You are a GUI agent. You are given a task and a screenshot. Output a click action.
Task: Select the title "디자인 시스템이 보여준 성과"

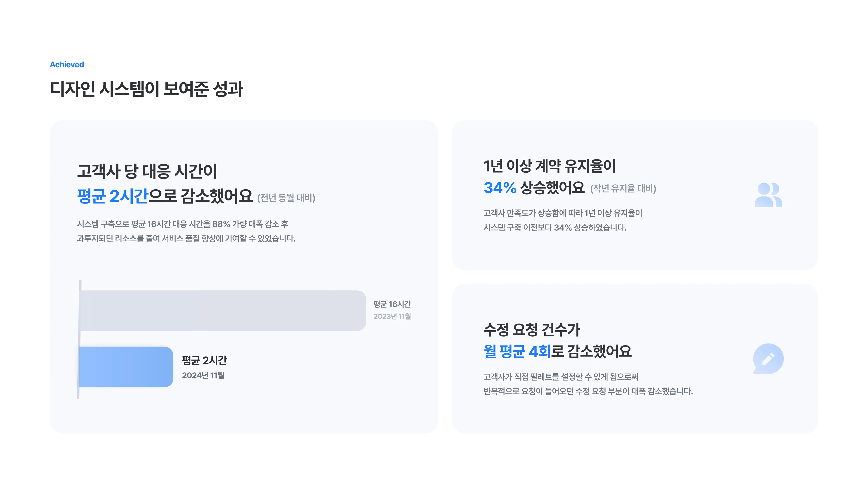pyautogui.click(x=146, y=89)
